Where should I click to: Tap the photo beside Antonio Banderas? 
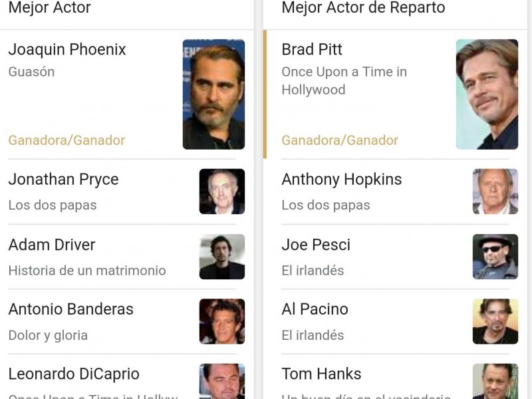coord(222,321)
